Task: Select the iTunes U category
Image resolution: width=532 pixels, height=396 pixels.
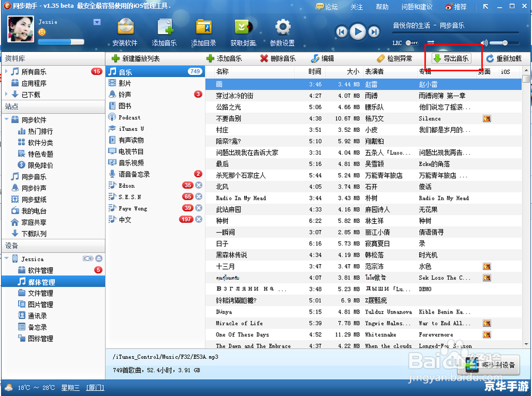Action: click(155, 129)
